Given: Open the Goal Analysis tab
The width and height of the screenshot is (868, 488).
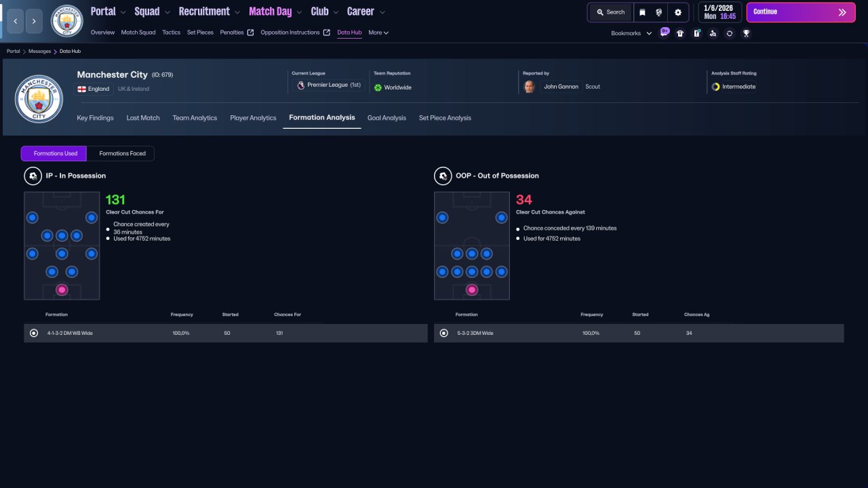Looking at the screenshot, I should click(x=387, y=118).
